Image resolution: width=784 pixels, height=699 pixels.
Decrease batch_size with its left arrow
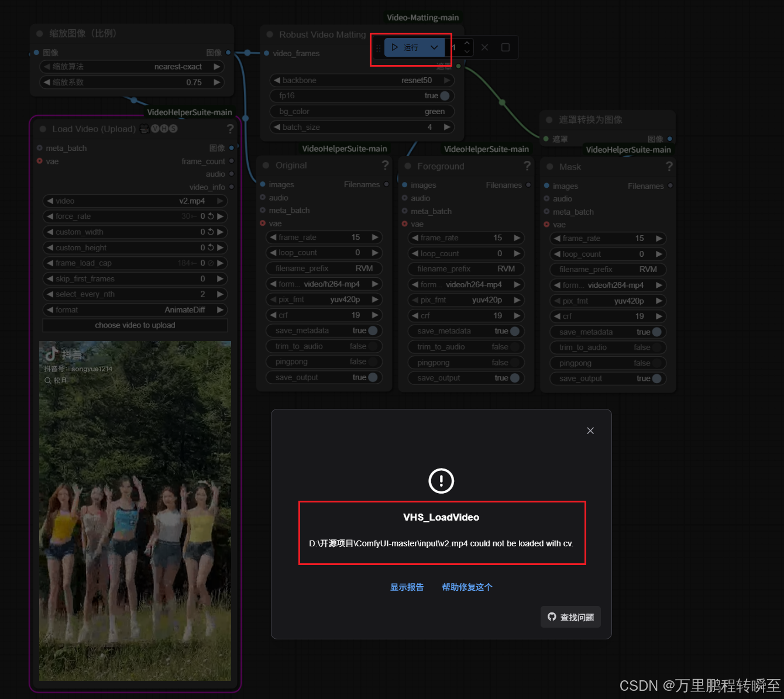point(277,127)
